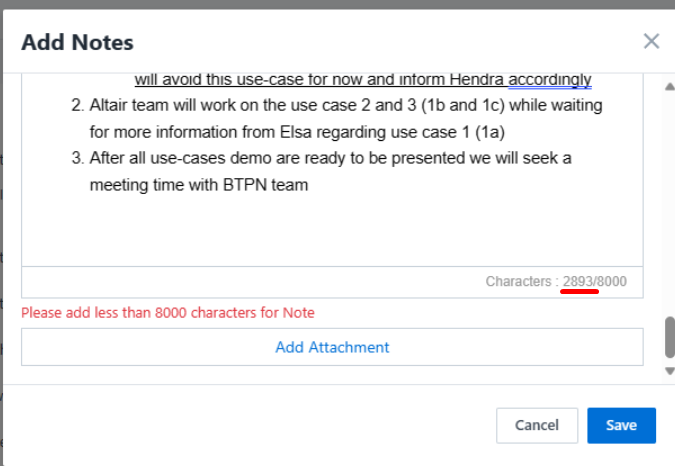The width and height of the screenshot is (675, 466).
Task: Click the Save button
Action: [x=621, y=425]
